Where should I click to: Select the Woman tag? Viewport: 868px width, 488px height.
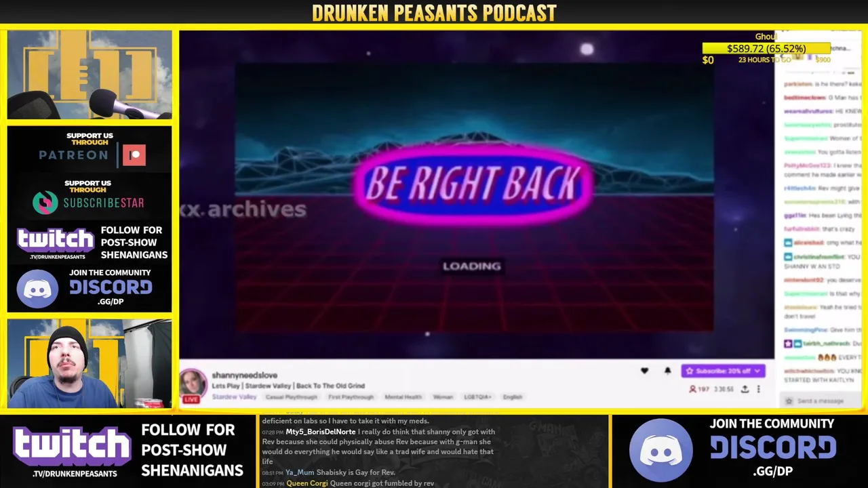tap(443, 396)
